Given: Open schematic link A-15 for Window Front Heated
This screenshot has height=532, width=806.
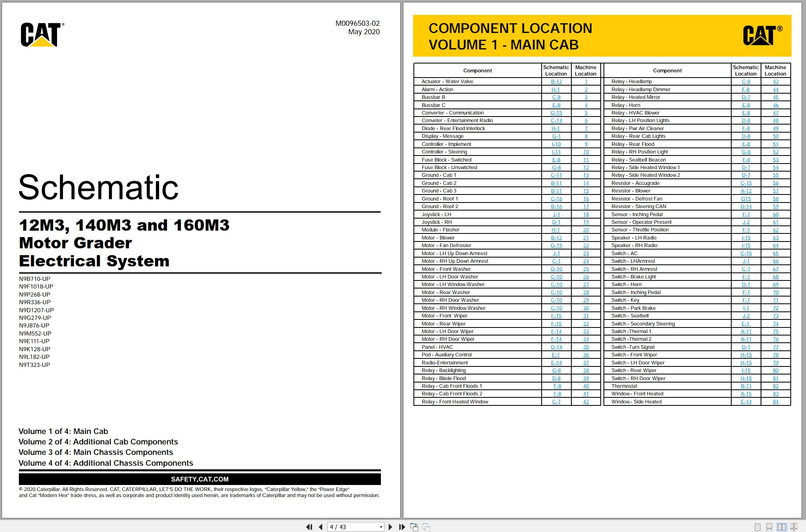Looking at the screenshot, I should pos(746,394).
